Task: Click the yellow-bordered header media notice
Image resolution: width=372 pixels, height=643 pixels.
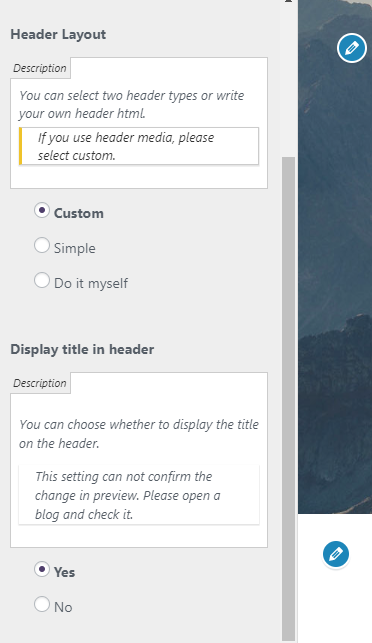Action: [x=139, y=146]
